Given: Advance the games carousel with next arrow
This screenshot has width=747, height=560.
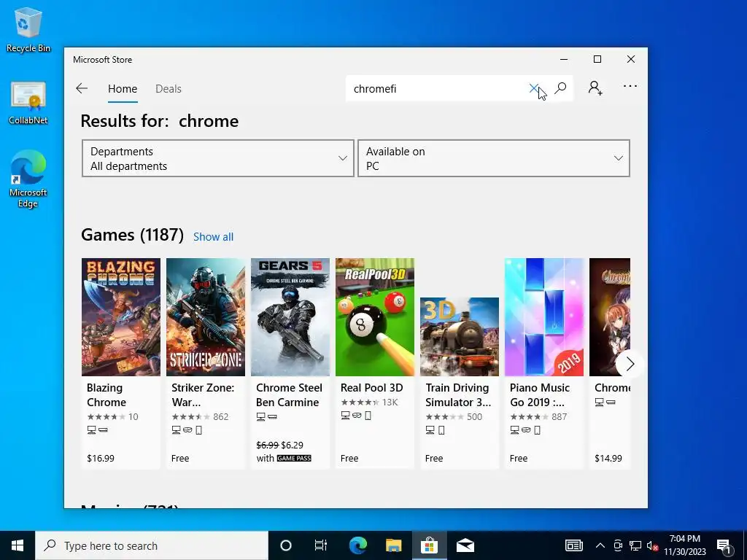Looking at the screenshot, I should tap(630, 364).
